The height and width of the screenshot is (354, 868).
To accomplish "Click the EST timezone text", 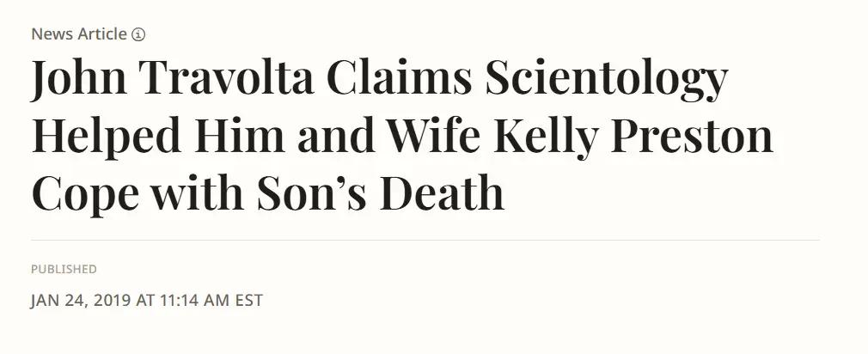I will [x=248, y=301].
